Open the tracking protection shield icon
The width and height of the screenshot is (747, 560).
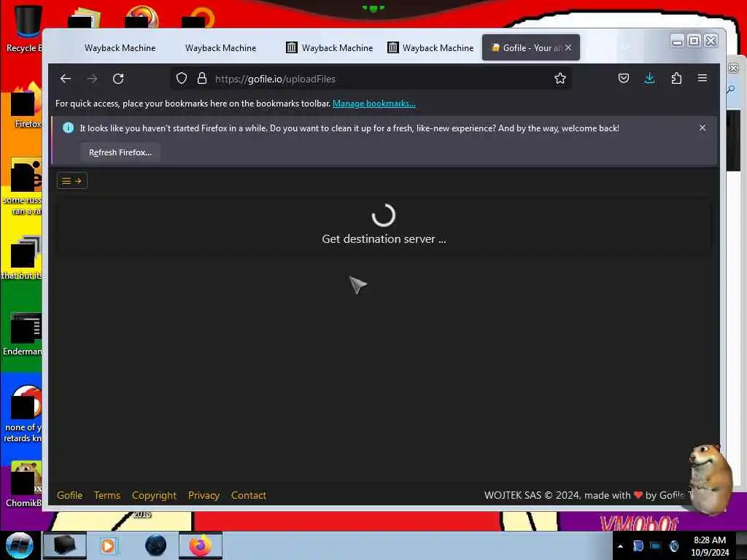click(182, 79)
